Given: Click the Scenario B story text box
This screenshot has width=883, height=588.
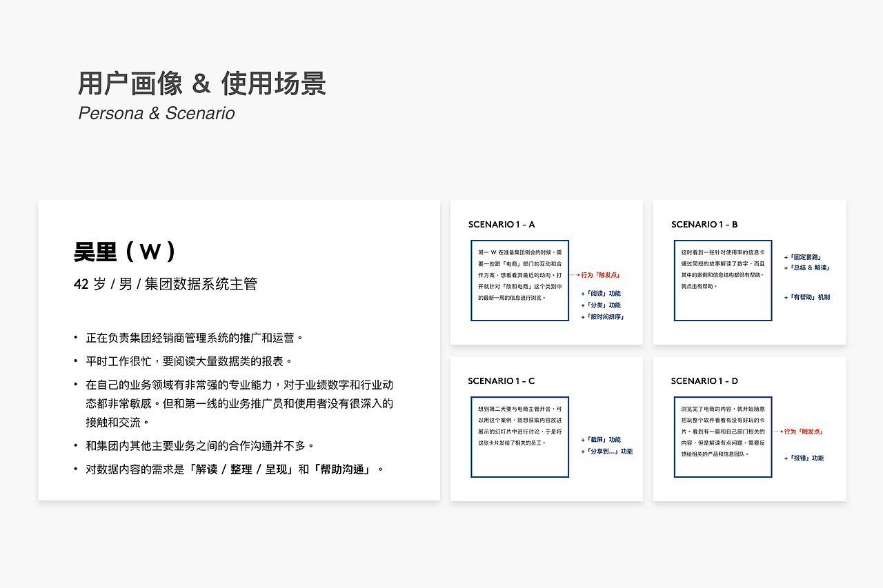Looking at the screenshot, I should click(x=723, y=281).
